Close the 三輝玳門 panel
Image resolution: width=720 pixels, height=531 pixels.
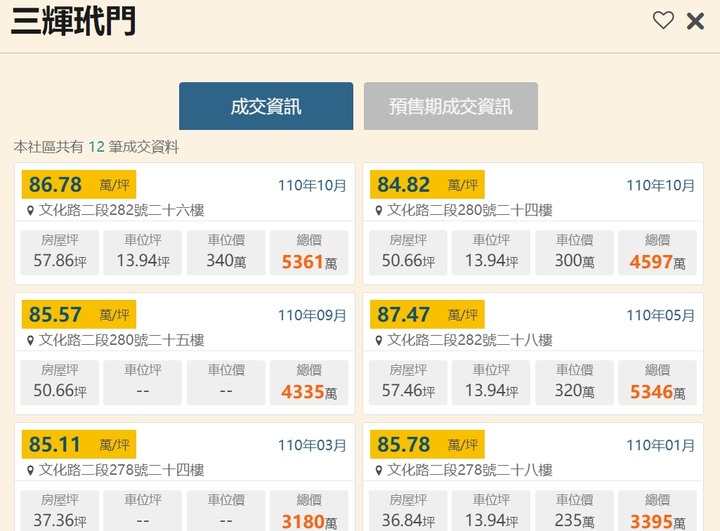tap(695, 21)
